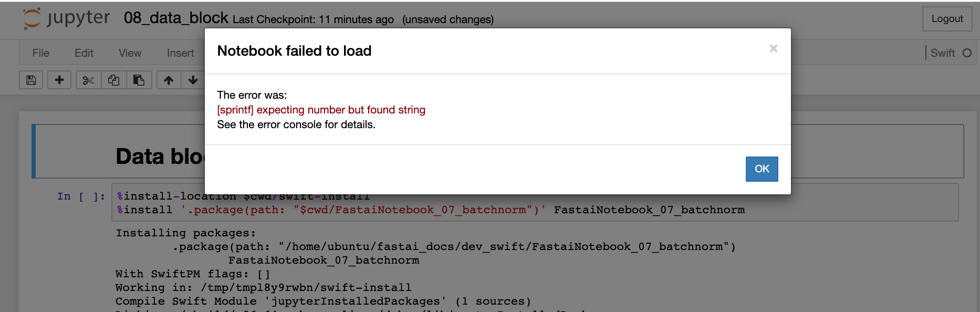Click the Logout button

point(947,19)
